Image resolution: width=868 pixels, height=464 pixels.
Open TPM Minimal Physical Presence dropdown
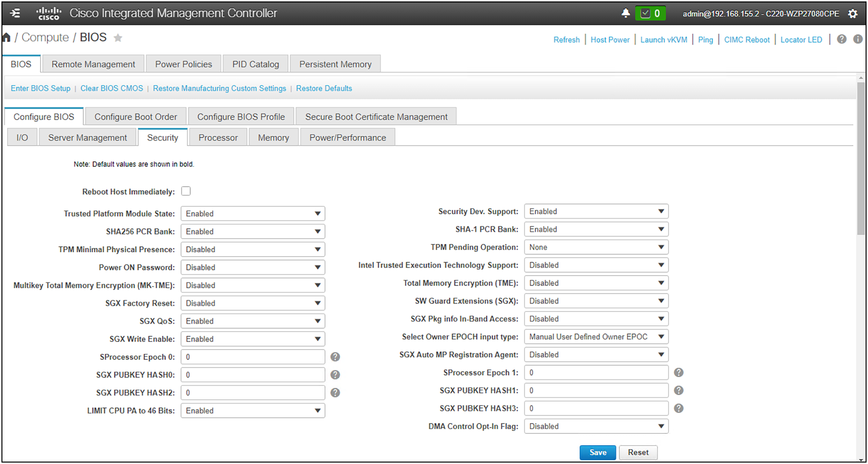coord(253,249)
